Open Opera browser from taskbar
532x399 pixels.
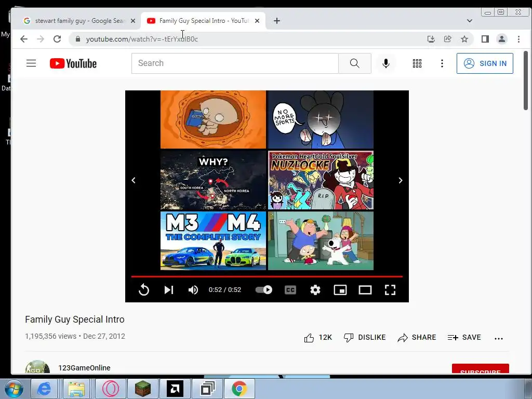[111, 389]
